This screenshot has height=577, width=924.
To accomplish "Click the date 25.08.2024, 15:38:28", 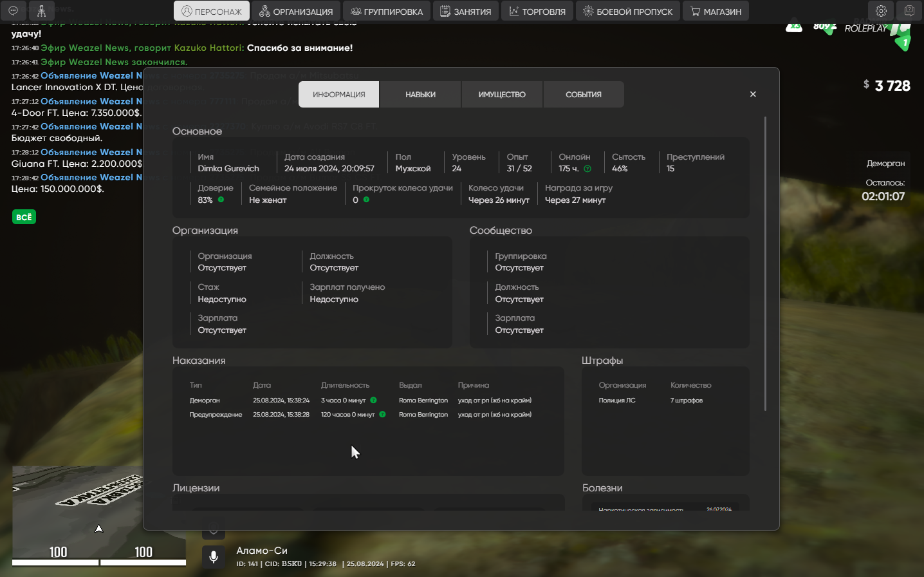I will [x=281, y=415].
